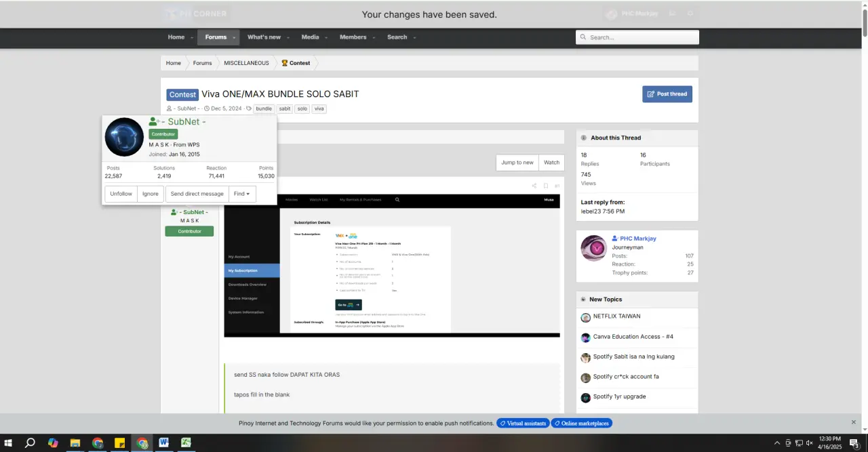Click the MISCELLANEOUS breadcrumb link
The image size is (868, 452).
pyautogui.click(x=246, y=63)
